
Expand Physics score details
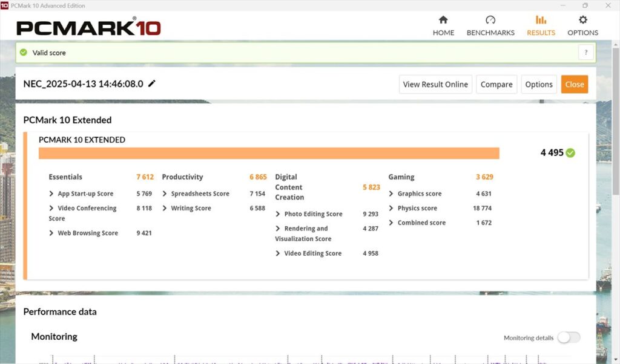pyautogui.click(x=391, y=208)
